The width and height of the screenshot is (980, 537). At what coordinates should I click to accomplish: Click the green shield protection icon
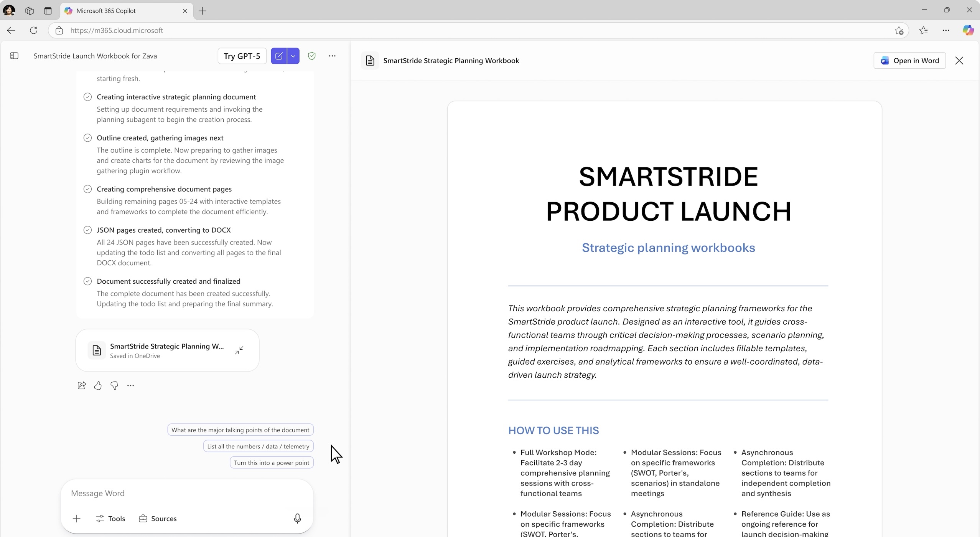312,56
